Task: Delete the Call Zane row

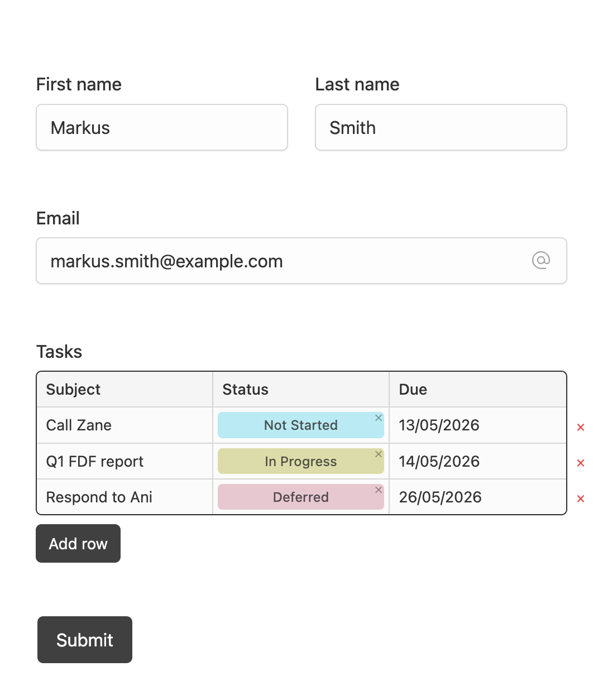Action: coord(581,427)
